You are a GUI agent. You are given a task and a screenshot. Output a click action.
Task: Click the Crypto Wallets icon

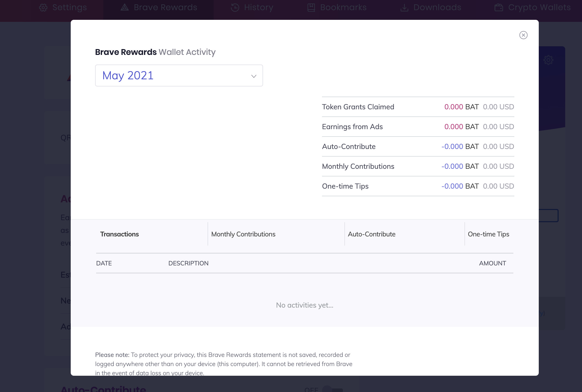coord(499,8)
